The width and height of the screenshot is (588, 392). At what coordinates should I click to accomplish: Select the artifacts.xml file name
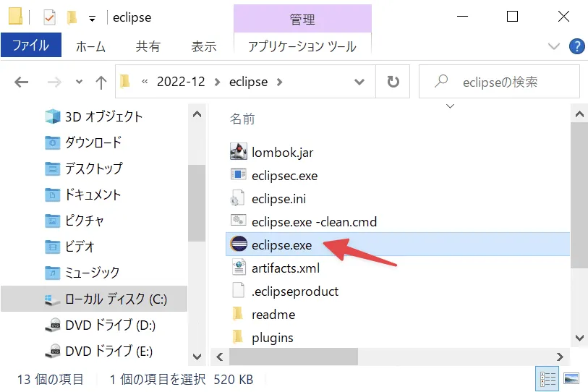point(286,268)
